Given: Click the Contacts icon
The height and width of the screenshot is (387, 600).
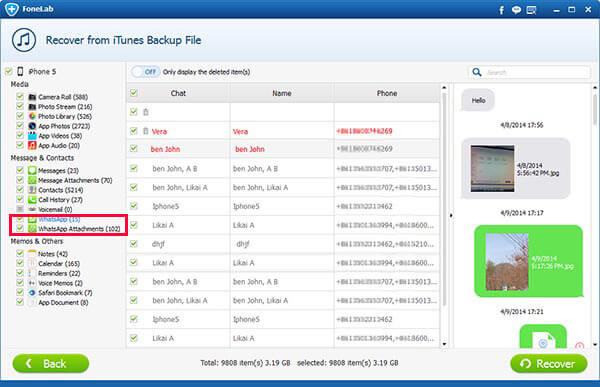Looking at the screenshot, I should click(x=32, y=190).
